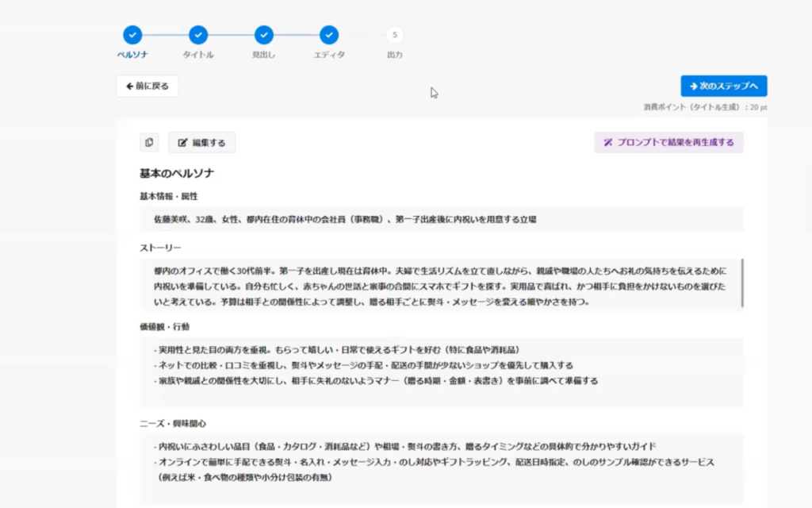812x508 pixels.
Task: Select the ペルソナ step label
Action: pyautogui.click(x=132, y=55)
